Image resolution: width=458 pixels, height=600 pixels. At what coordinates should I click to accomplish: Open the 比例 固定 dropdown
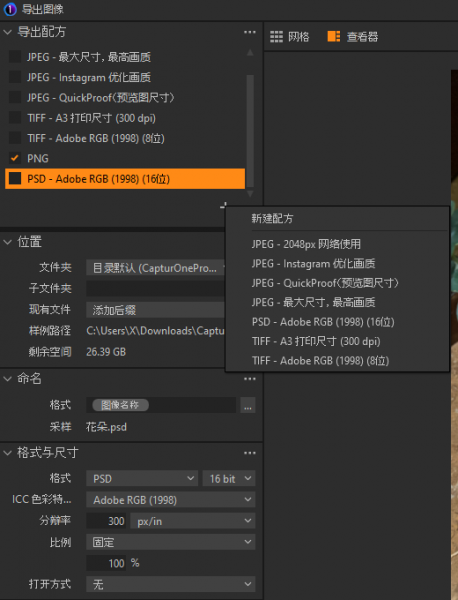tap(171, 542)
